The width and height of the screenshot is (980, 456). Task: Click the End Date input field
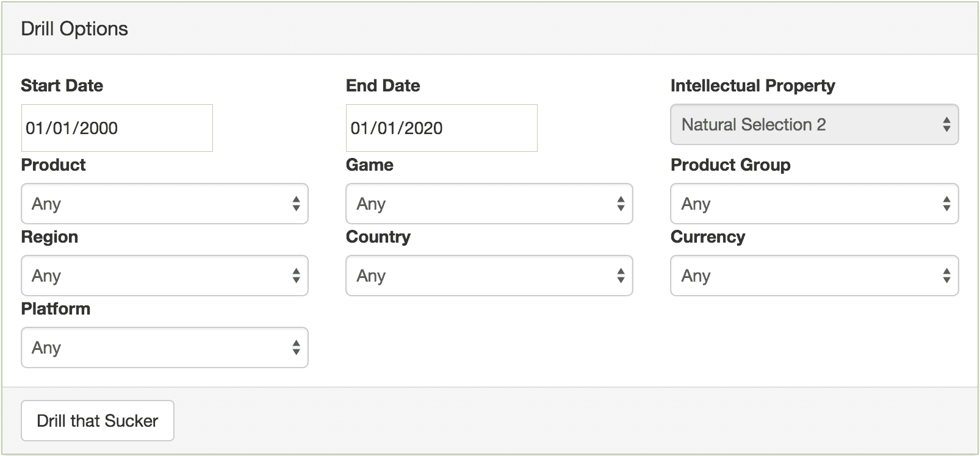pos(441,128)
